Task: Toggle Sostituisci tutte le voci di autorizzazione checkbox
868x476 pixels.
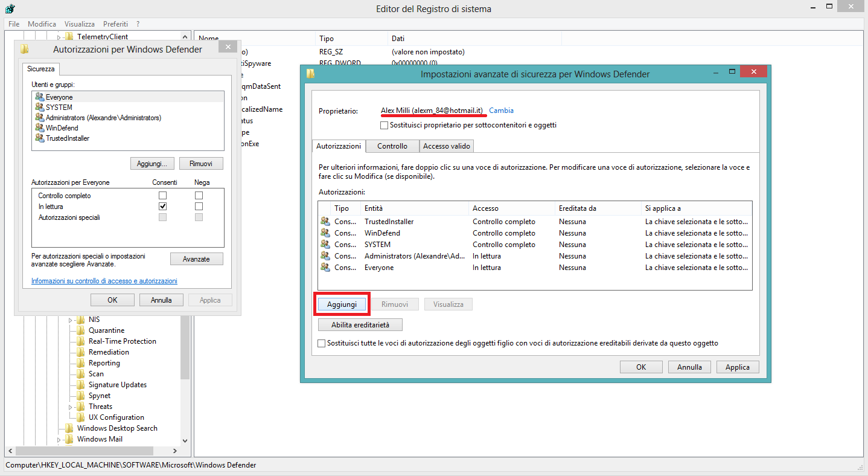Action: (322, 343)
